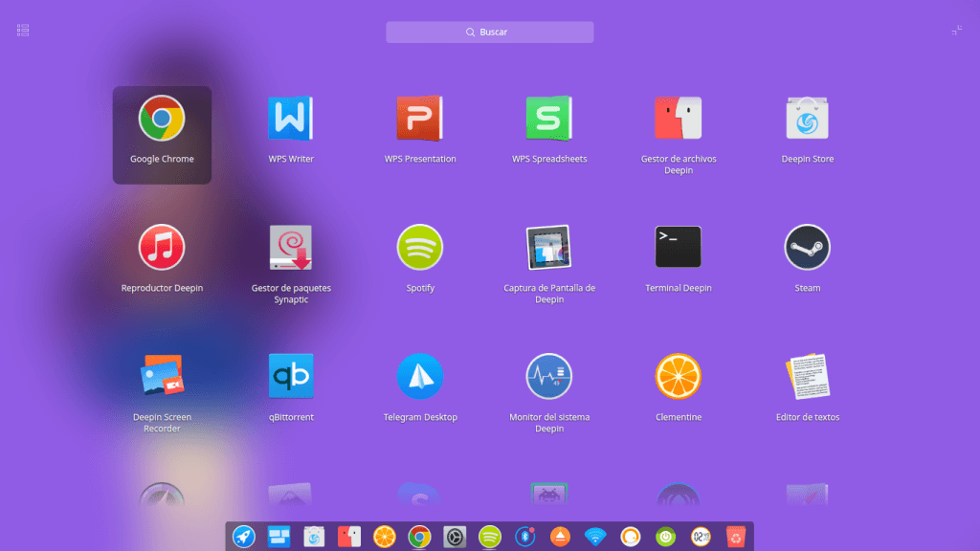The height and width of the screenshot is (551, 980).
Task: Open WPS Presentation
Action: pyautogui.click(x=420, y=129)
